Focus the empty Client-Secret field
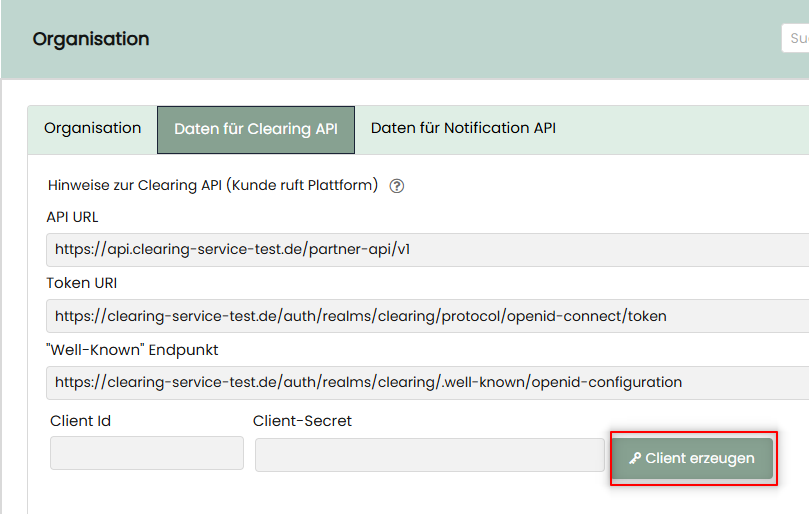This screenshot has width=809, height=514. pyautogui.click(x=429, y=454)
